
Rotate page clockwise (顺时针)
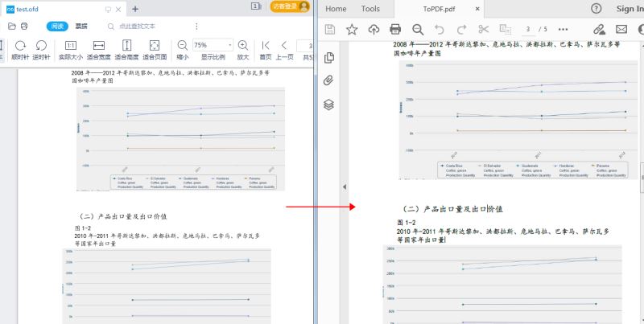(x=20, y=50)
